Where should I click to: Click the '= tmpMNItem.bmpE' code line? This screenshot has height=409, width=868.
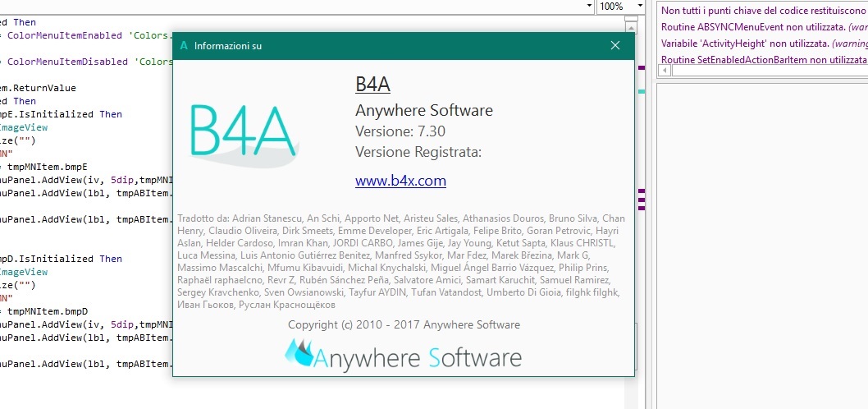point(43,166)
